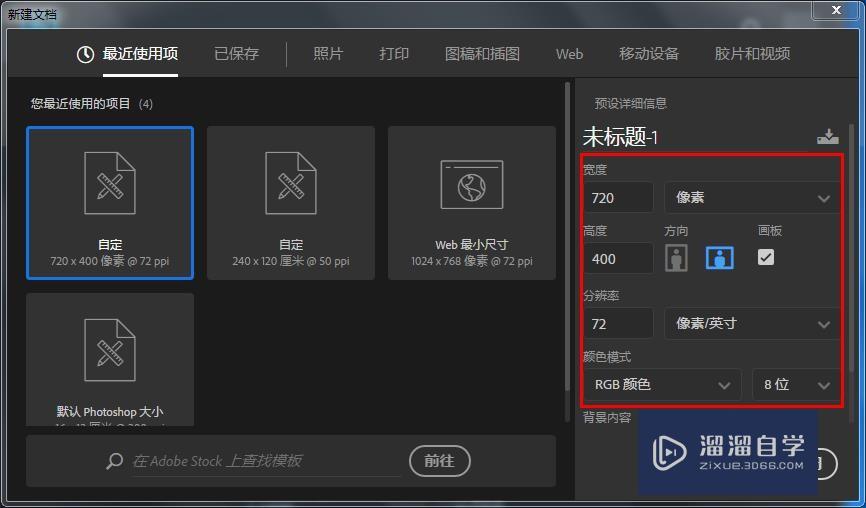Viewport: 866px width, 508px height.
Task: Click the 高度 field showing 400
Action: click(619, 258)
